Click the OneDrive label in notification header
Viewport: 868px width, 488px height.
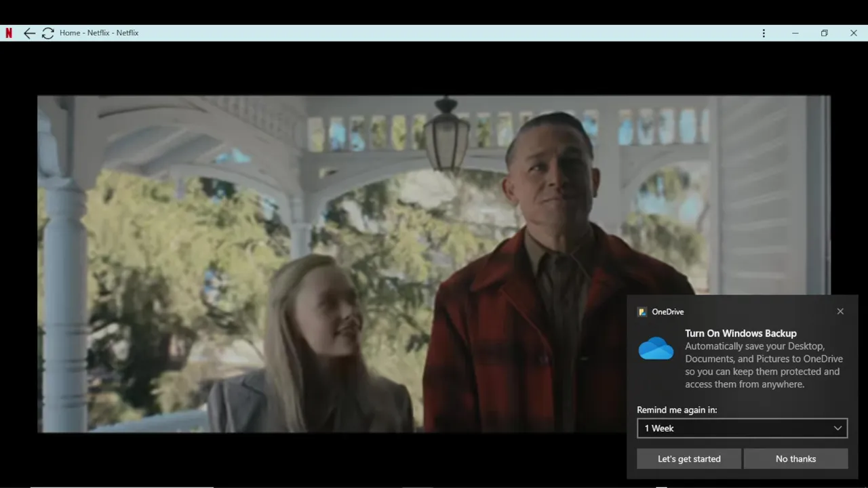click(x=668, y=312)
